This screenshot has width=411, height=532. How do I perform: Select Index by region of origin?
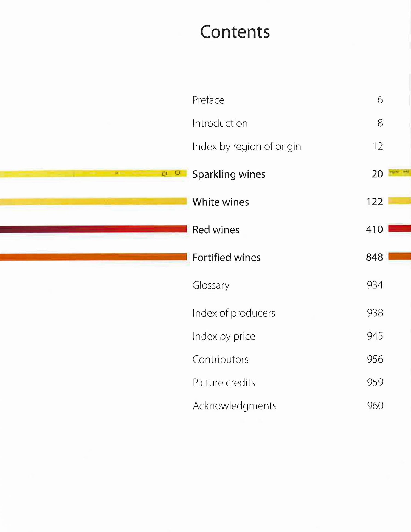pyautogui.click(x=247, y=147)
